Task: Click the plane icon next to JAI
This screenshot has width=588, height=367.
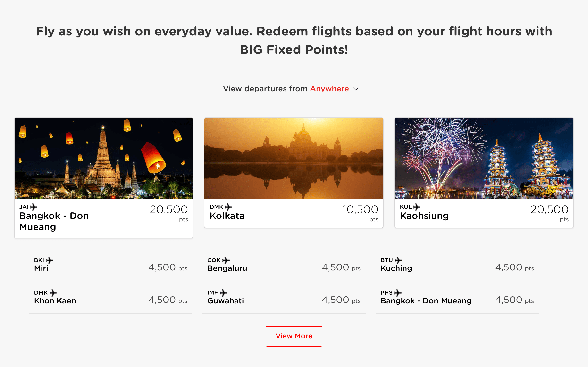Action: click(x=34, y=207)
